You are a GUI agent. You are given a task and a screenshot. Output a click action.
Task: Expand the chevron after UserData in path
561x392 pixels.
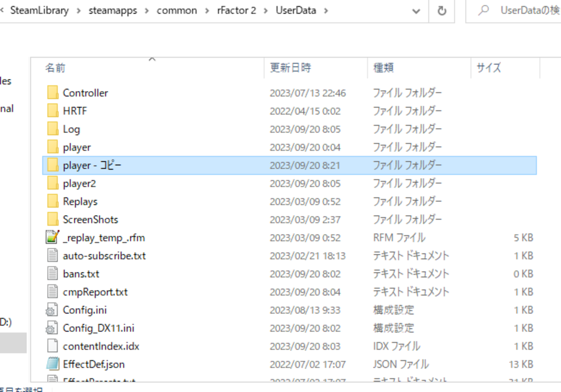[325, 11]
